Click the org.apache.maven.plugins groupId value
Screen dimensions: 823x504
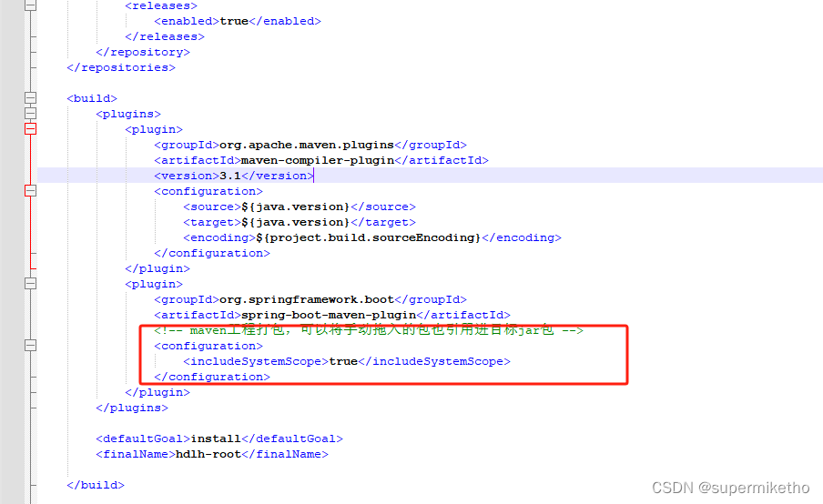[307, 145]
